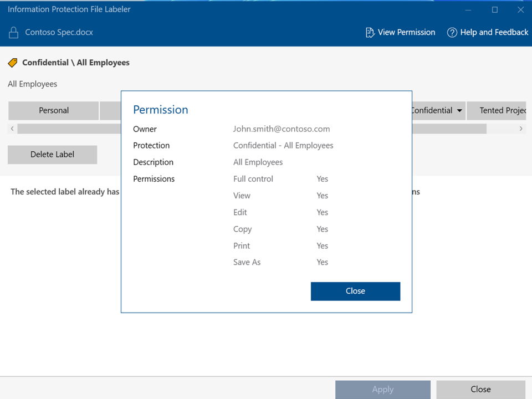Open Help and Feedback link text
The width and height of the screenshot is (532, 399).
coord(494,32)
